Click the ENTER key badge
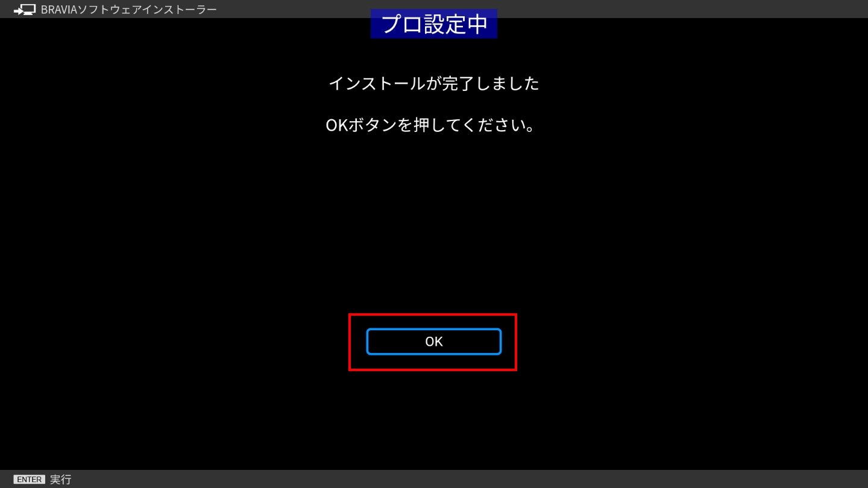The height and width of the screenshot is (488, 868). coord(29,480)
